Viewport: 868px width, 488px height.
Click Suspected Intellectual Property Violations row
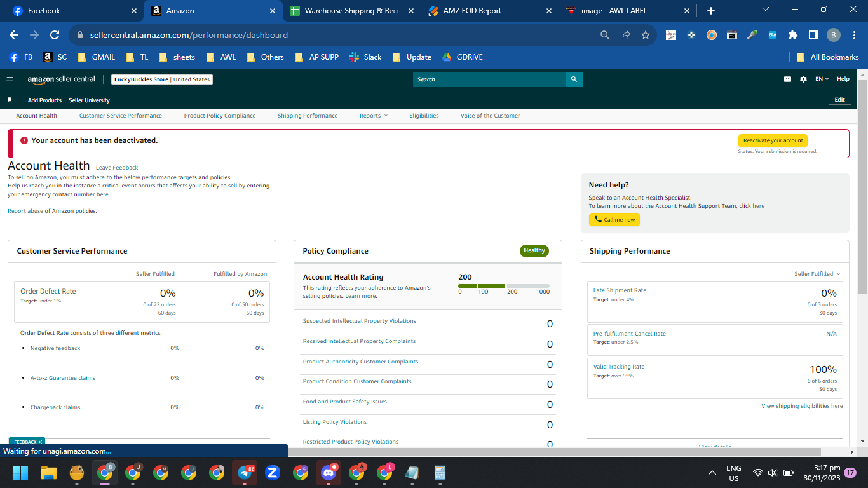428,323
